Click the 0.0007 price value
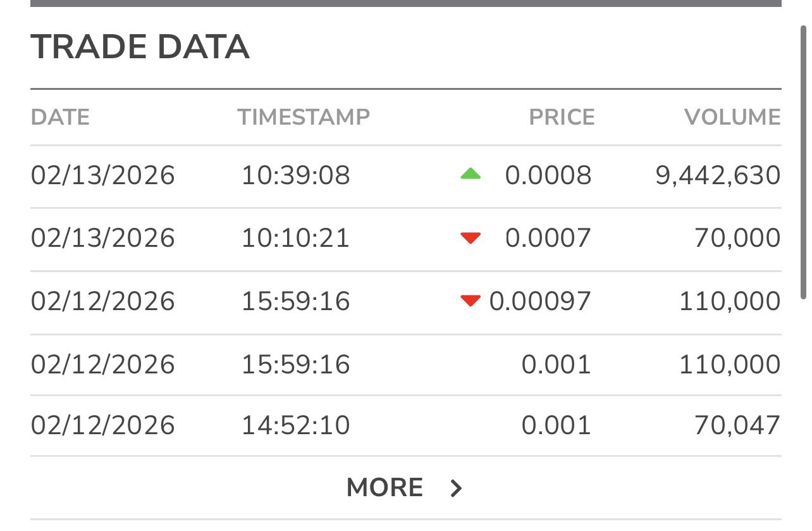Image resolution: width=812 pixels, height=531 pixels. tap(548, 239)
